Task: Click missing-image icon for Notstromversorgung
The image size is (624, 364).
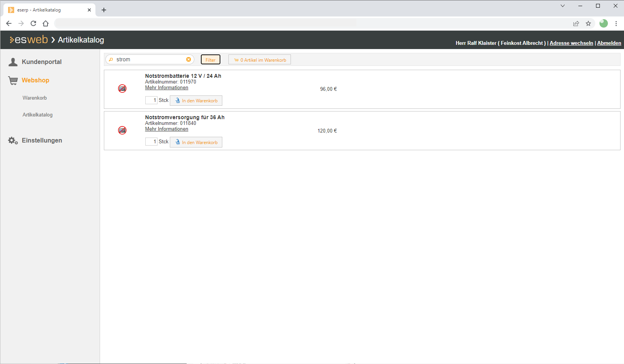Action: point(122,130)
